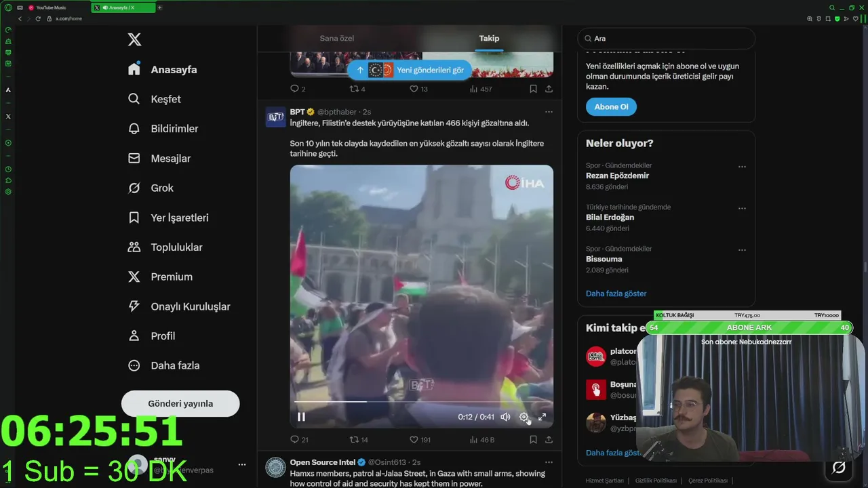Open Opera sidebar history clock
The height and width of the screenshot is (488, 868).
tap(8, 169)
